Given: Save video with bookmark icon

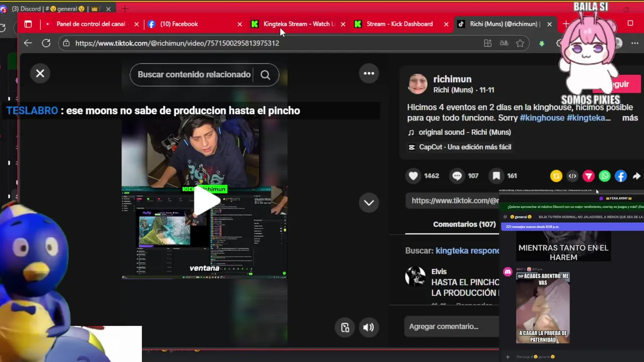Looking at the screenshot, I should (496, 175).
